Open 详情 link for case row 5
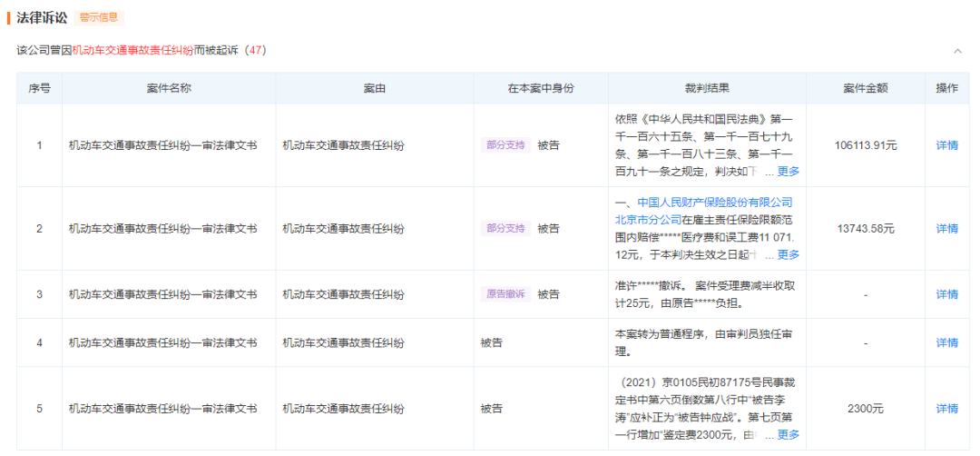This screenshot has height=456, width=980. 946,409
